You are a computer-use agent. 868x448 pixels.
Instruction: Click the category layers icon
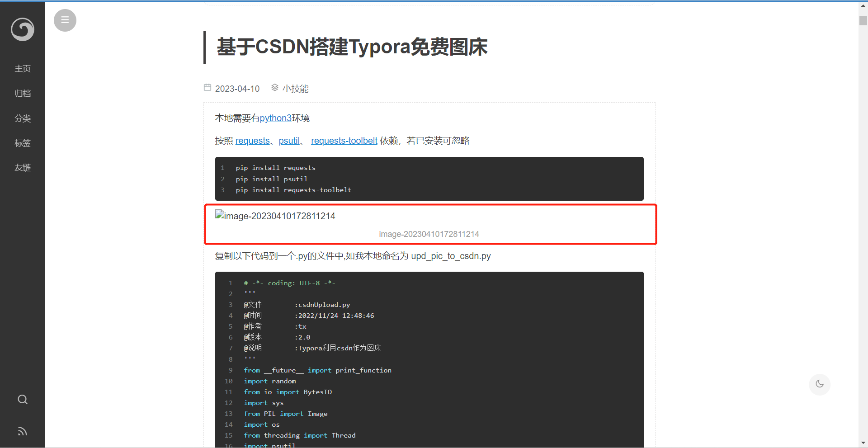pyautogui.click(x=275, y=87)
